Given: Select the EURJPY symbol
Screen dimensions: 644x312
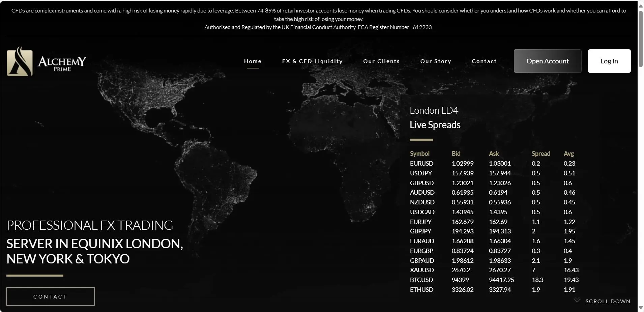Looking at the screenshot, I should pos(421,222).
